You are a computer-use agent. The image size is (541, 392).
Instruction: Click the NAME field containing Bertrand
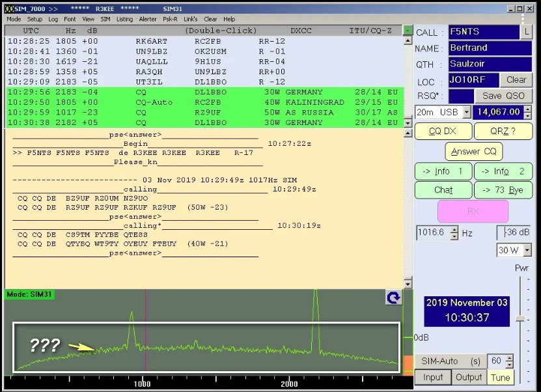490,48
